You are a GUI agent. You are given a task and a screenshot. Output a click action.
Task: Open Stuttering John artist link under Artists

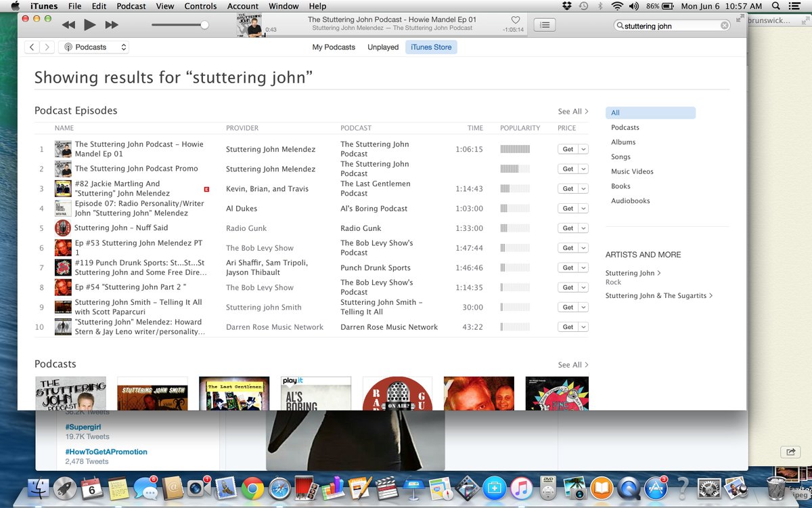click(x=633, y=273)
